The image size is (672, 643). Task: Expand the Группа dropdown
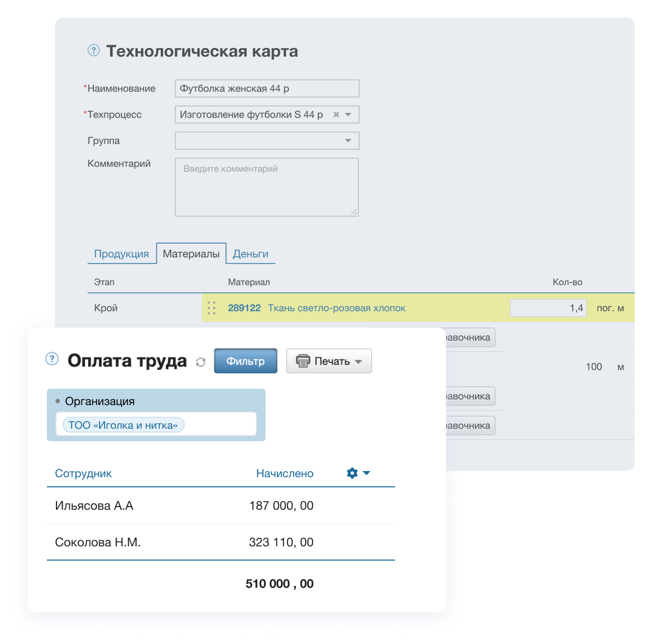tap(348, 140)
